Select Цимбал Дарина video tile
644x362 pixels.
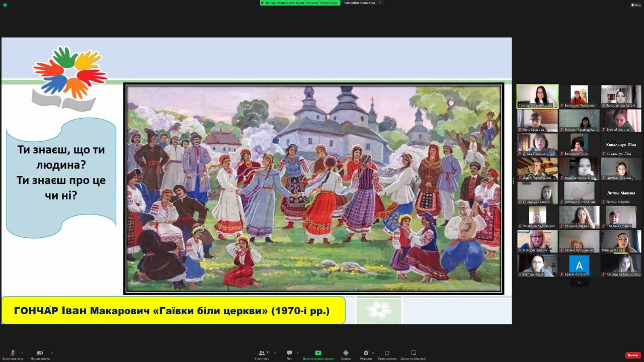point(621,169)
